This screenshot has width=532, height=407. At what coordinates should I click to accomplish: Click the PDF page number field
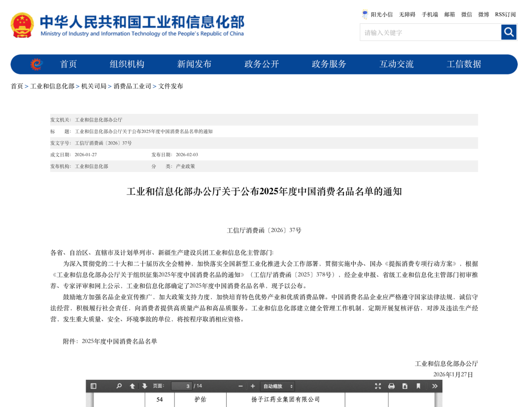tap(181, 386)
